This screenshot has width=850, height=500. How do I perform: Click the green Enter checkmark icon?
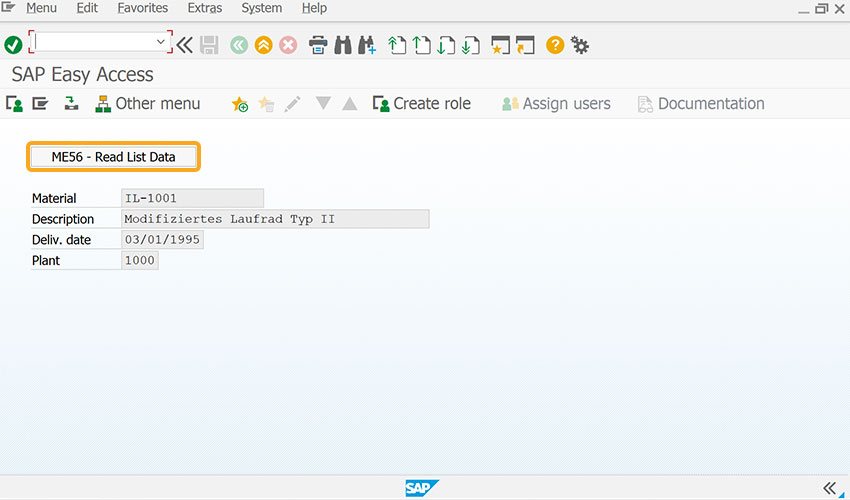pos(13,45)
